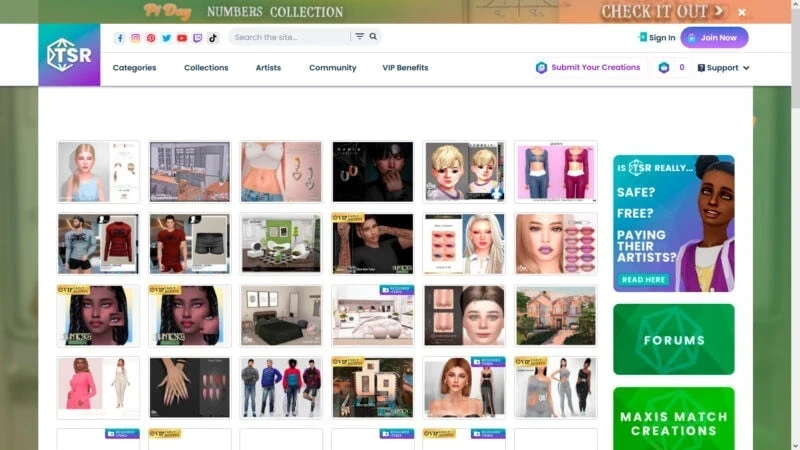The image size is (800, 450).
Task: Open the Pinterest social icon
Action: click(x=151, y=38)
